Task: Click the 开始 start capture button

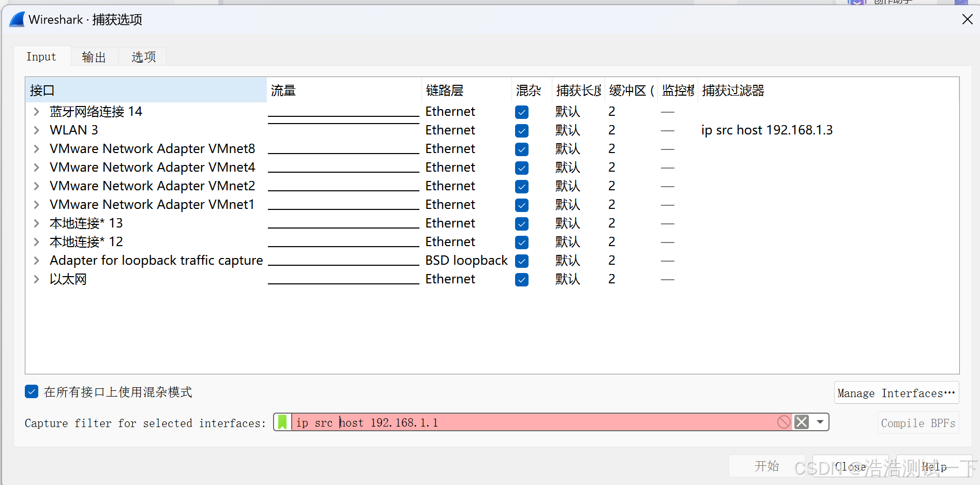Action: tap(766, 466)
